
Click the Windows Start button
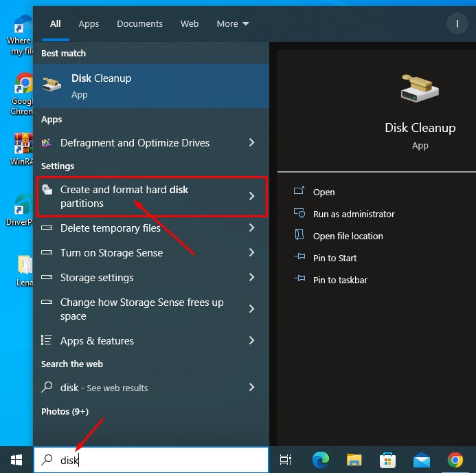pyautogui.click(x=16, y=460)
